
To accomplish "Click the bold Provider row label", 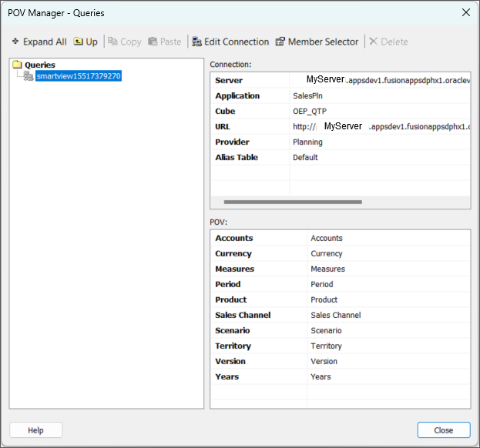I will [x=232, y=142].
